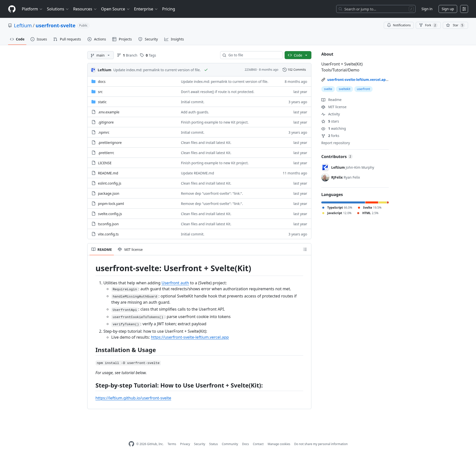The width and height of the screenshot is (476, 457).
Task: Open the 223d860 commit hash
Action: click(x=250, y=70)
